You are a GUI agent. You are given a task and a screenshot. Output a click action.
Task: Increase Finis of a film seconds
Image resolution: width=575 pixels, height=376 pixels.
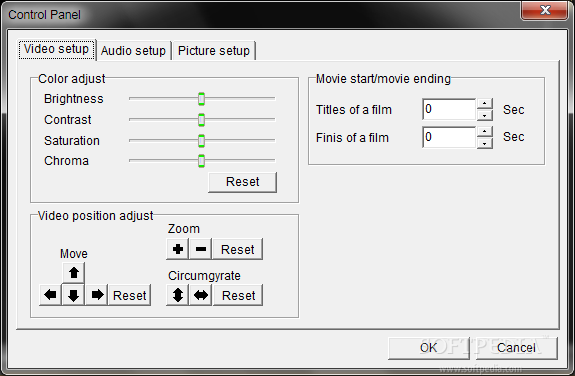click(485, 132)
